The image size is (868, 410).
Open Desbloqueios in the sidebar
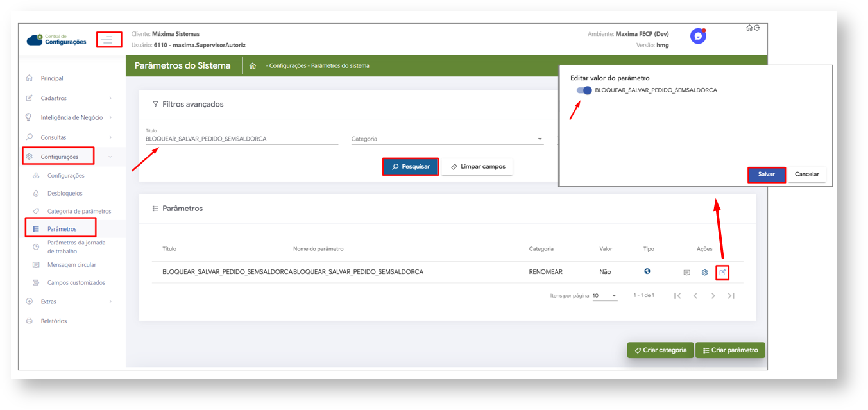pos(65,193)
